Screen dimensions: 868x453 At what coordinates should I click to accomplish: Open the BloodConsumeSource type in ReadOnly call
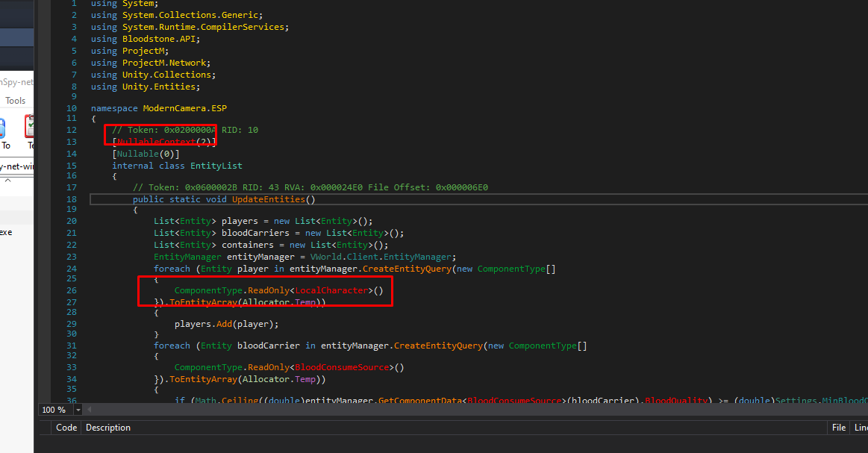click(x=343, y=367)
